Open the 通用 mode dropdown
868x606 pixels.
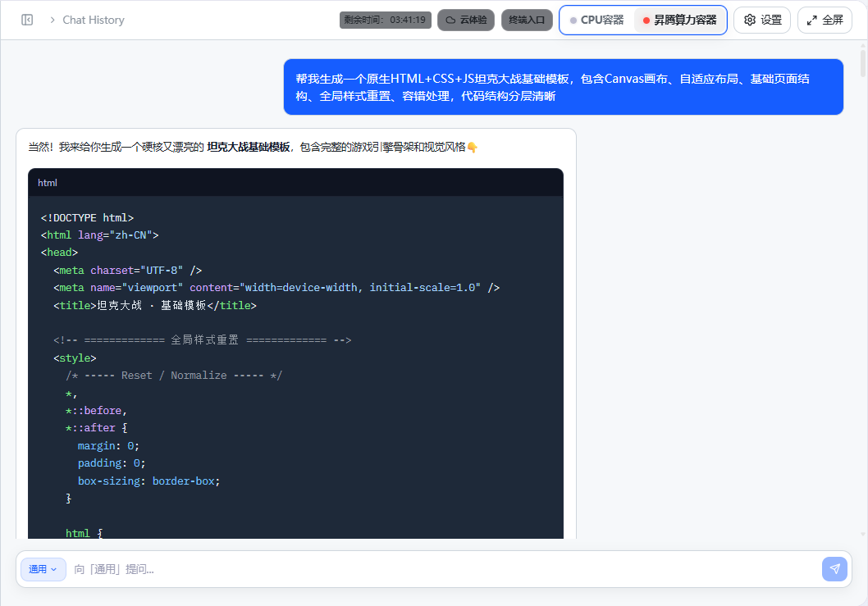point(43,569)
